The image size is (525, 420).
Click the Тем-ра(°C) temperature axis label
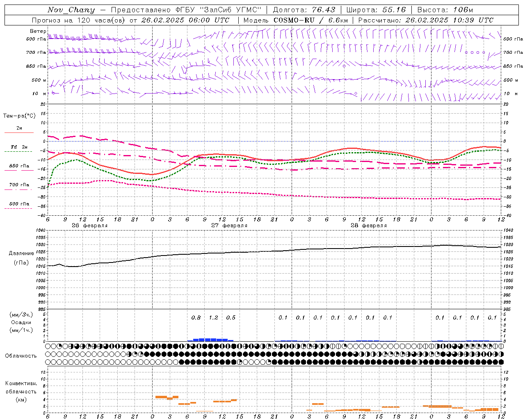click(x=19, y=116)
